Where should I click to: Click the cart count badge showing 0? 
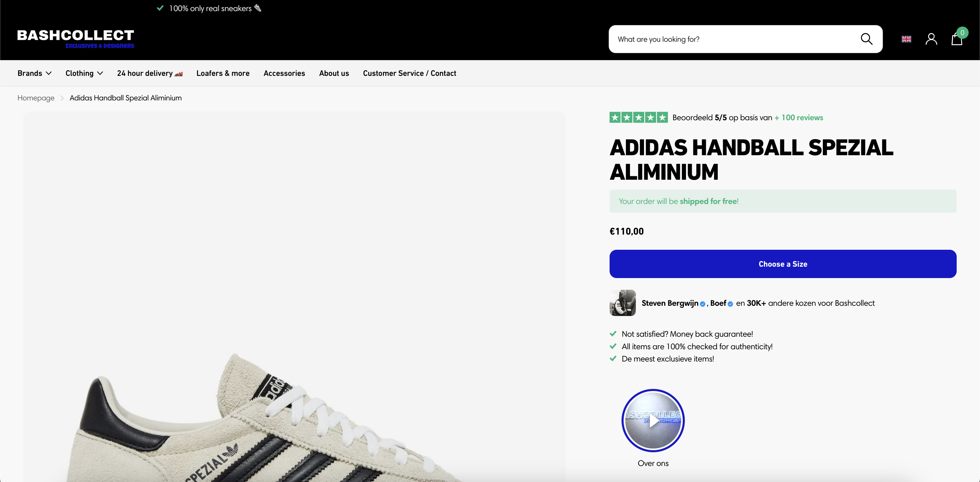[962, 33]
